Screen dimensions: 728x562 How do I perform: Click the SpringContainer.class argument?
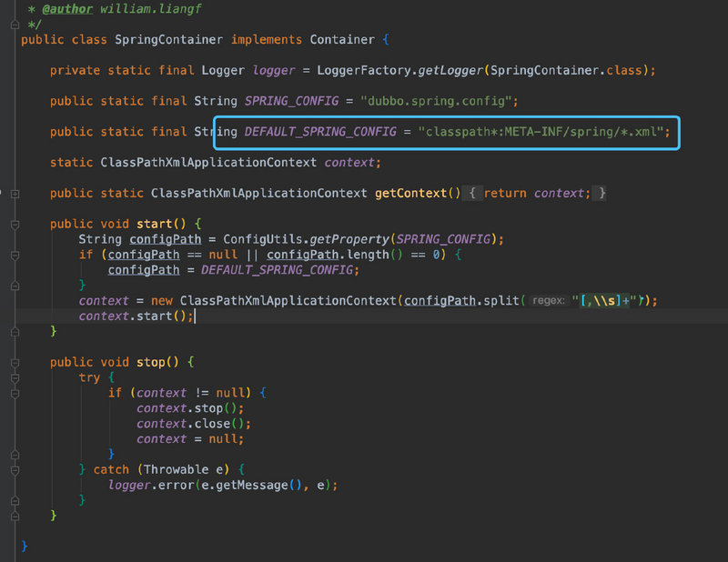pos(566,70)
